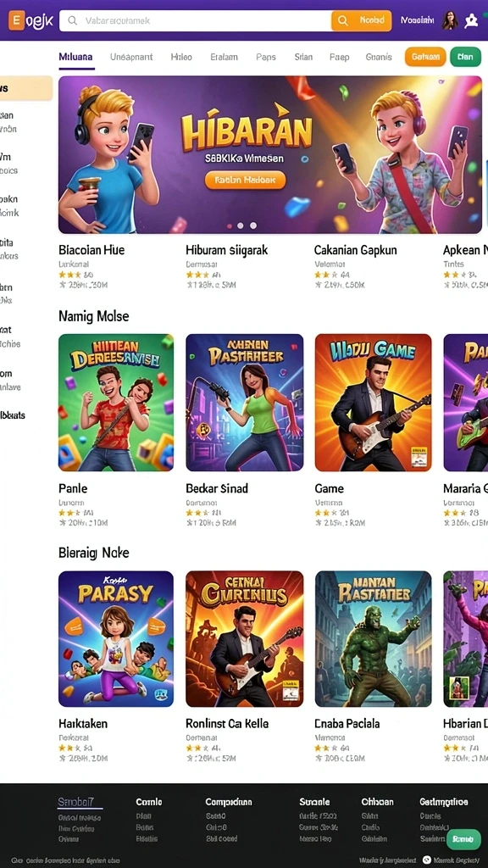The height and width of the screenshot is (868, 488).
Task: Click the orange Gekaan button
Action: click(x=425, y=57)
